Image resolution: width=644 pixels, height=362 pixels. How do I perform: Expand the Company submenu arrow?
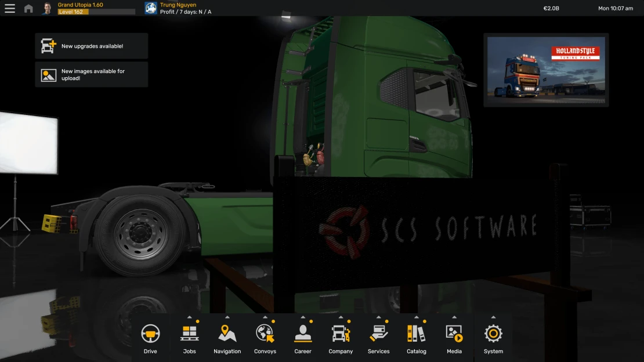click(x=341, y=317)
